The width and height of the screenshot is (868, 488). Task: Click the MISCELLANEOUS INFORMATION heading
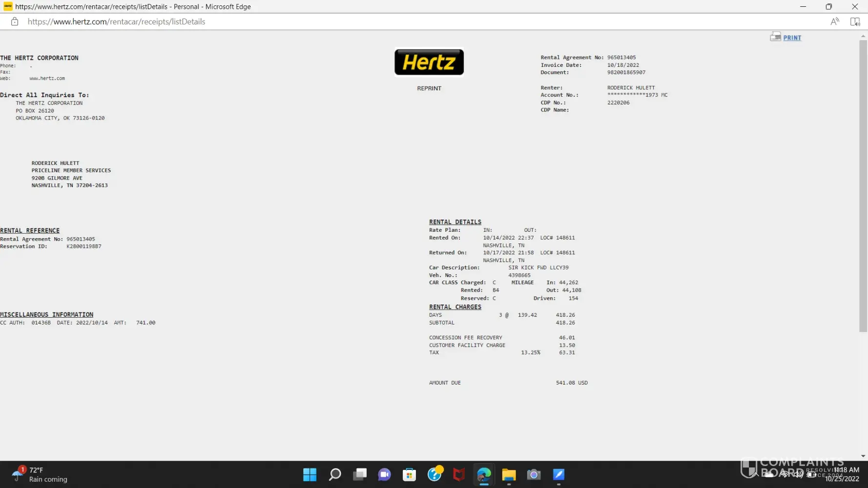[x=46, y=315]
